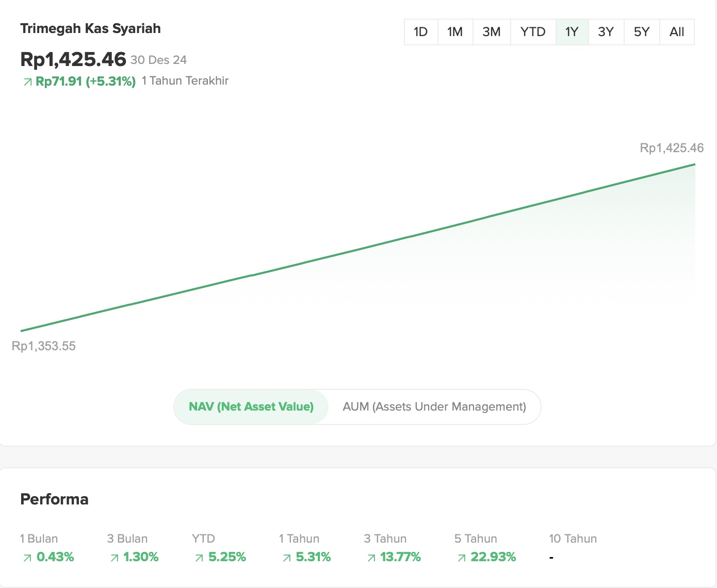Select the YTD tab
This screenshot has height=588, width=717.
(x=533, y=31)
